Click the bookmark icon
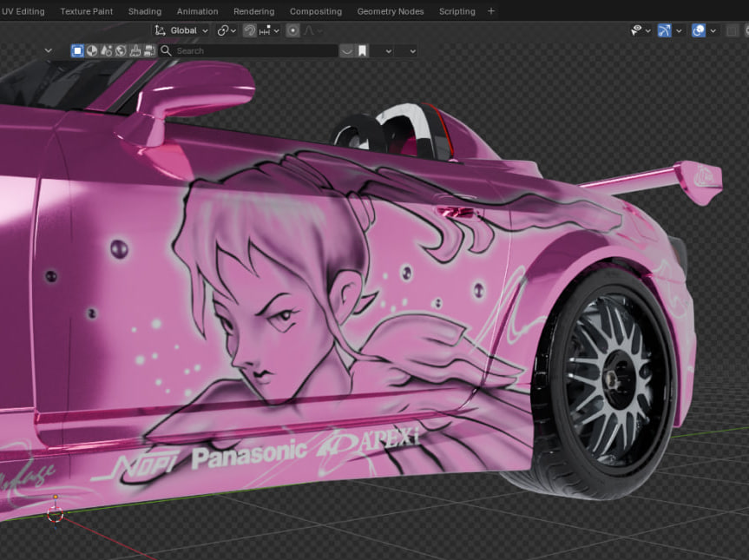The image size is (749, 560). 363,50
